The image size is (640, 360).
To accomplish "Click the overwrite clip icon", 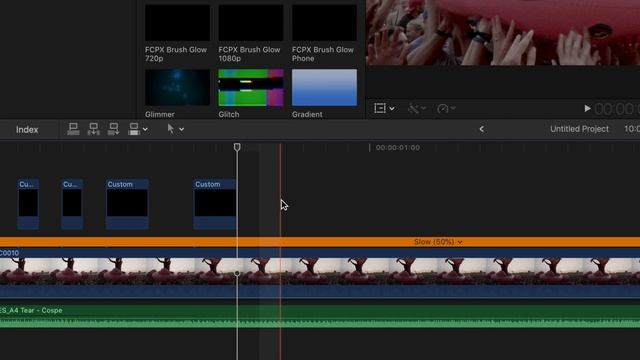I will click(133, 129).
